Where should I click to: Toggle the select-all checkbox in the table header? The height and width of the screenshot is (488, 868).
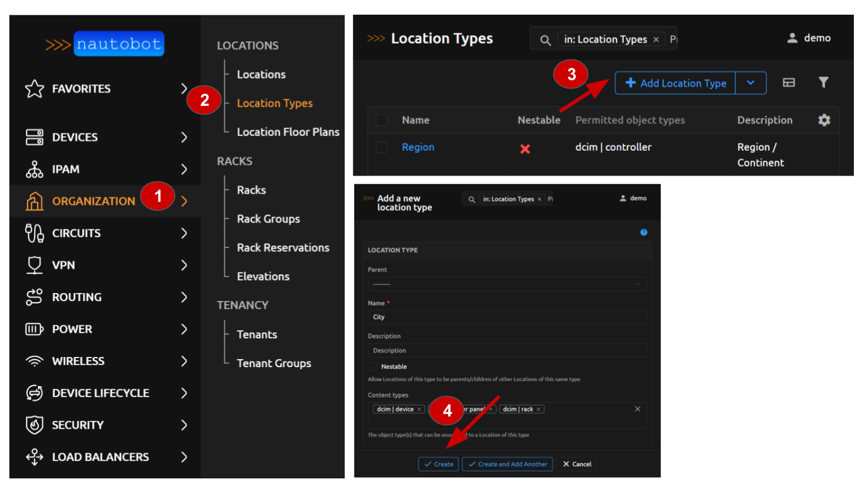(x=381, y=120)
